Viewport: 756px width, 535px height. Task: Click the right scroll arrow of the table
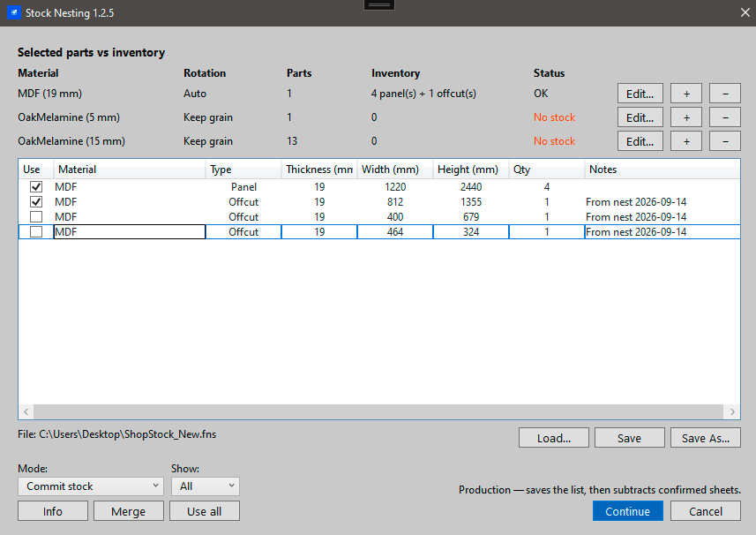[732, 411]
